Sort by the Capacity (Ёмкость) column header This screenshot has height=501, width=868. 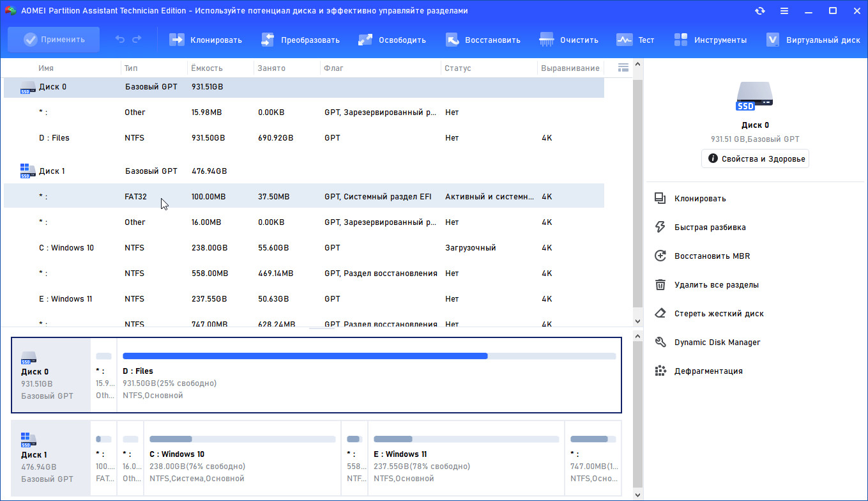pos(207,68)
